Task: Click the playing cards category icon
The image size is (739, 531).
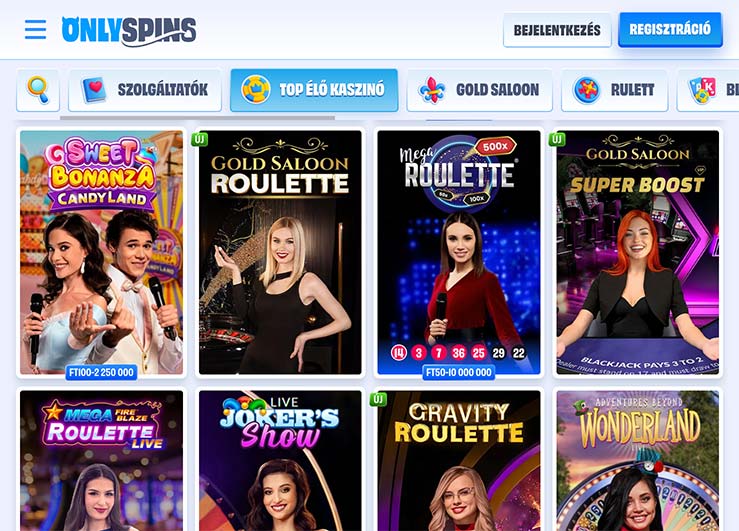Action: pyautogui.click(x=701, y=90)
